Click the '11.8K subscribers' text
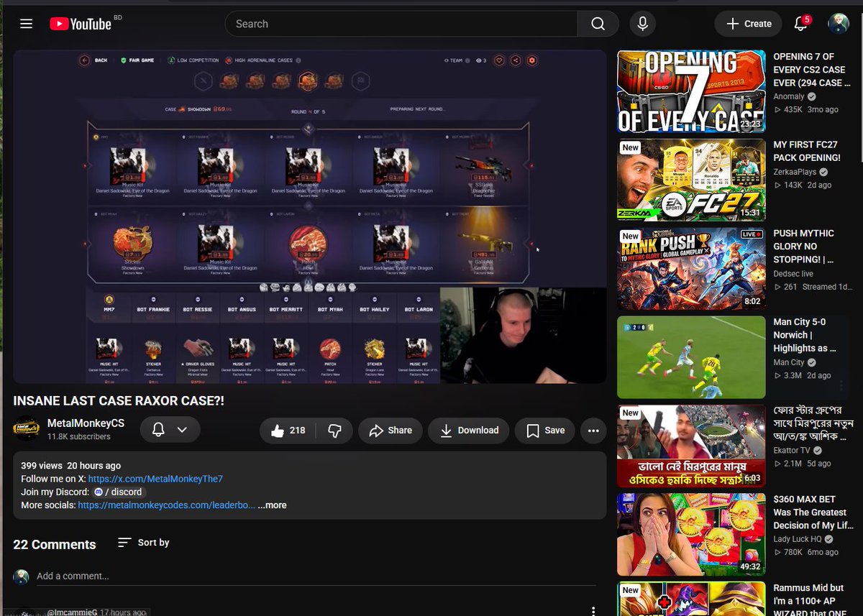This screenshot has height=616, width=863. pyautogui.click(x=79, y=436)
